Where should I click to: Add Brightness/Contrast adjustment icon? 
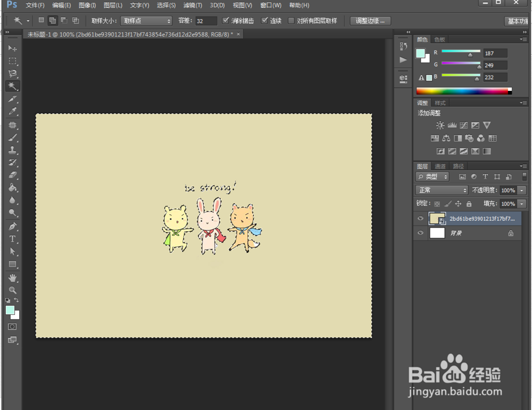point(440,125)
